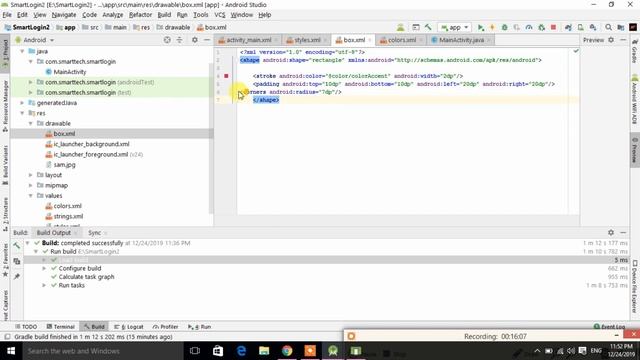Open SDK Manager toolbar icon
640x360 pixels.
(x=593, y=27)
